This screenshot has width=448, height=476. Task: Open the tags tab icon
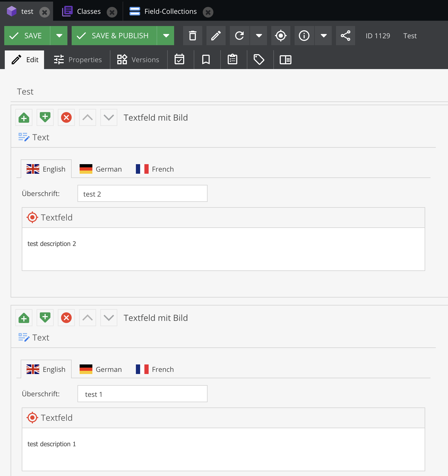point(259,59)
